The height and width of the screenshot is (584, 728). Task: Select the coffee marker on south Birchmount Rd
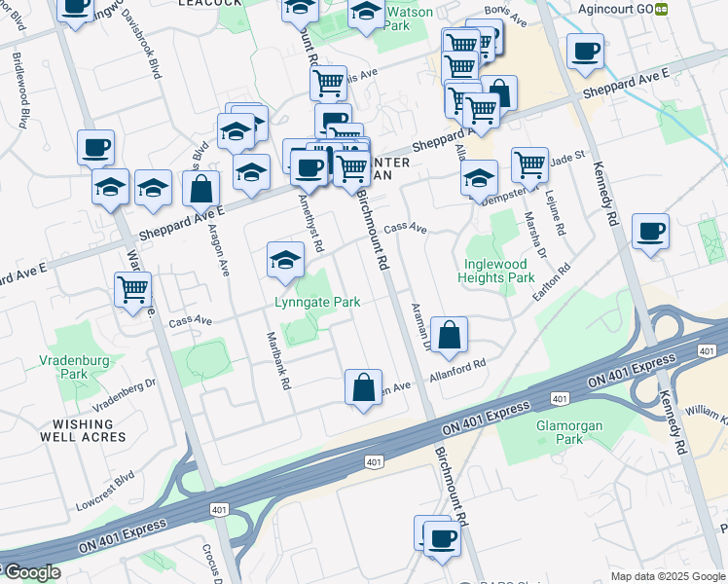[442, 541]
